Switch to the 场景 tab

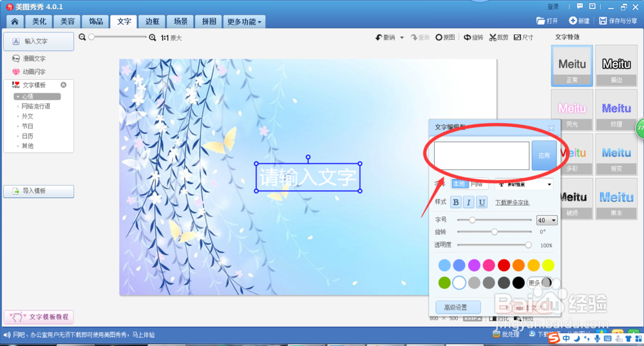[x=180, y=22]
